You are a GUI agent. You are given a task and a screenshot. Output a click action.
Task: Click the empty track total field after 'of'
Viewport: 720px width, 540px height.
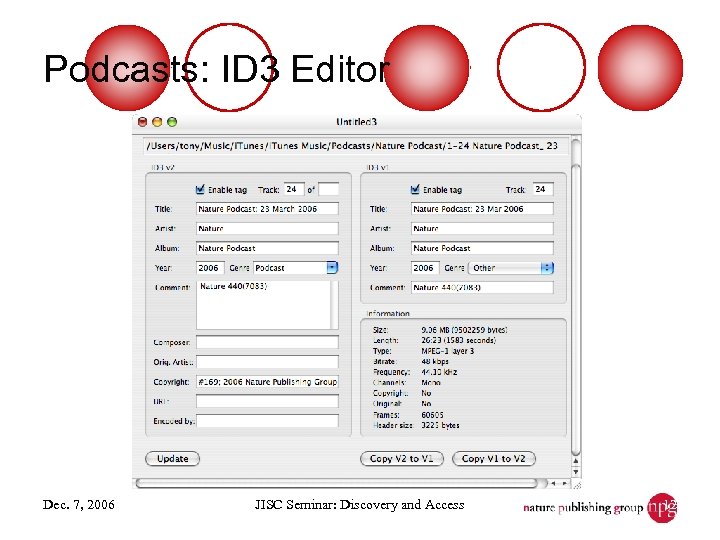329,189
